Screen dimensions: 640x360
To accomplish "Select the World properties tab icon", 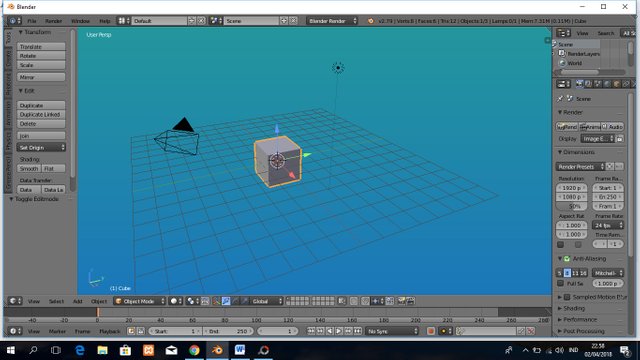I will (607, 84).
